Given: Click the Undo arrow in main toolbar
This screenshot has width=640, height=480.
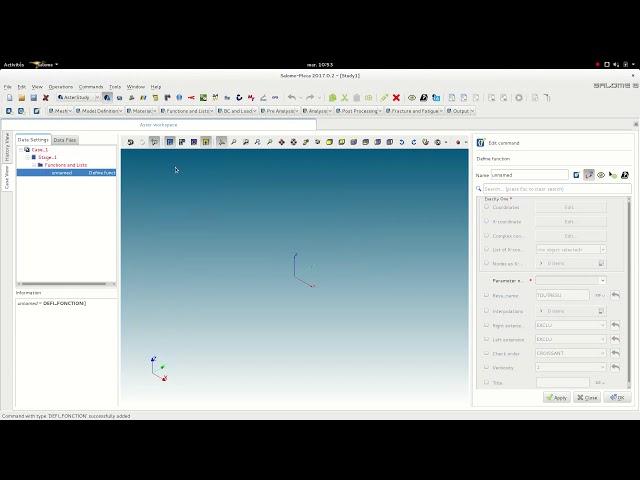Looking at the screenshot, I should click(x=291, y=98).
